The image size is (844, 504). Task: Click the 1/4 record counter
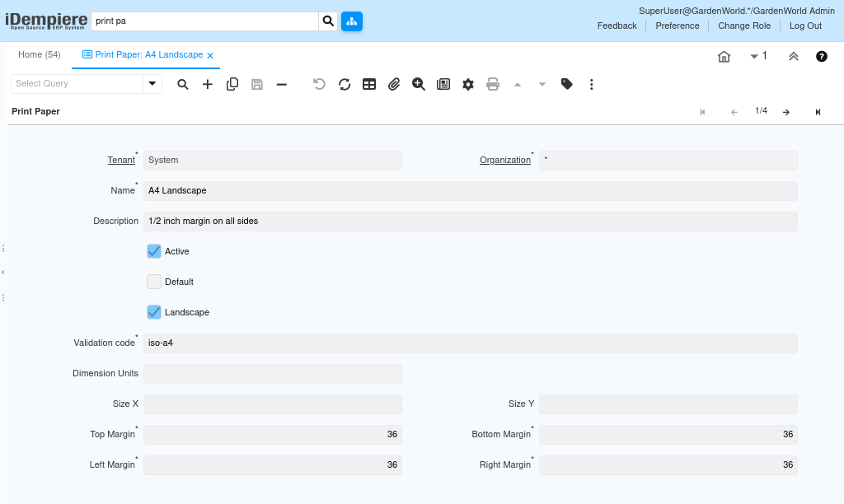tap(761, 111)
